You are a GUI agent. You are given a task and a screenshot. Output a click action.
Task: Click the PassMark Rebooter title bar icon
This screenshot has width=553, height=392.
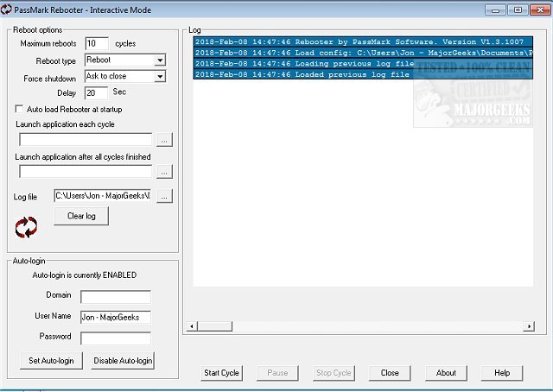[x=6, y=9]
